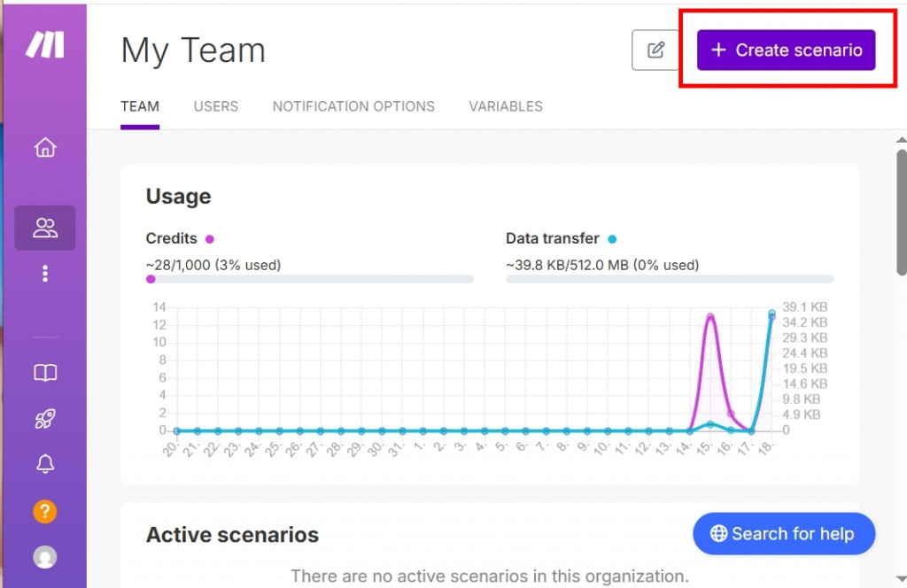
Task: Switch to the USERS tab
Action: click(216, 106)
